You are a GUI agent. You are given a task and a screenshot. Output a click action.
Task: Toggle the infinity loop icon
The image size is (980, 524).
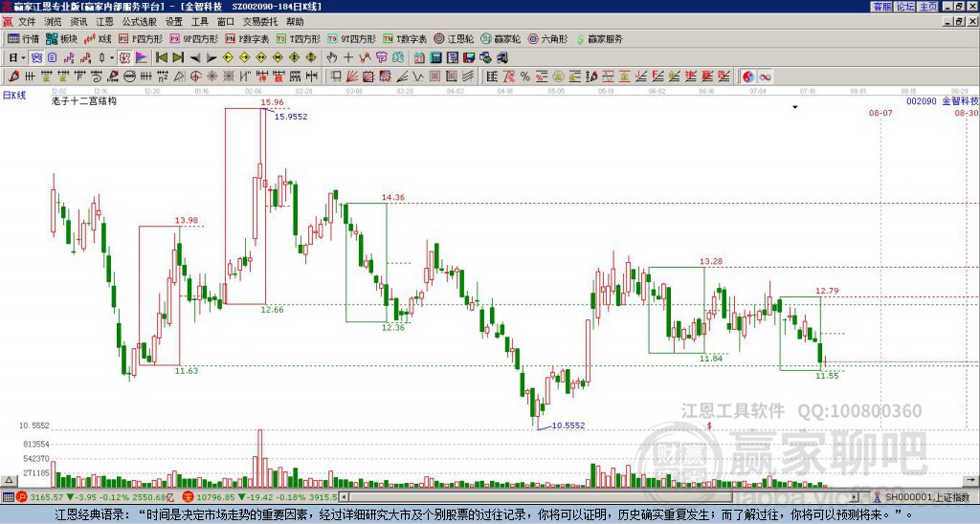(x=765, y=76)
